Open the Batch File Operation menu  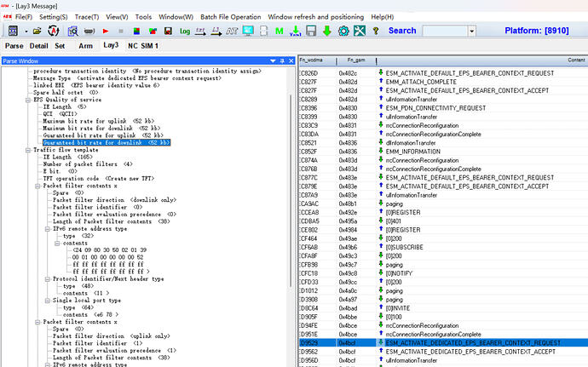click(x=231, y=17)
